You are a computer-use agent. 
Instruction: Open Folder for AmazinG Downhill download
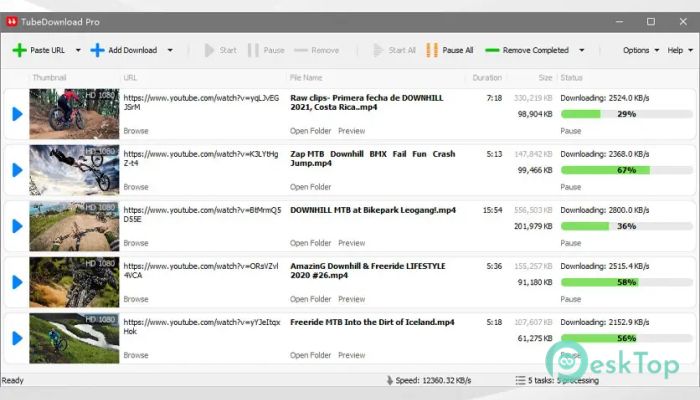click(310, 299)
